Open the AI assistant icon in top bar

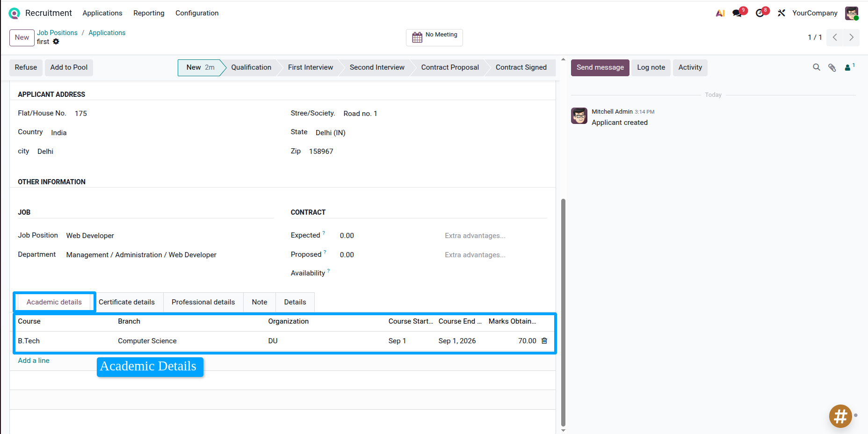pyautogui.click(x=720, y=13)
